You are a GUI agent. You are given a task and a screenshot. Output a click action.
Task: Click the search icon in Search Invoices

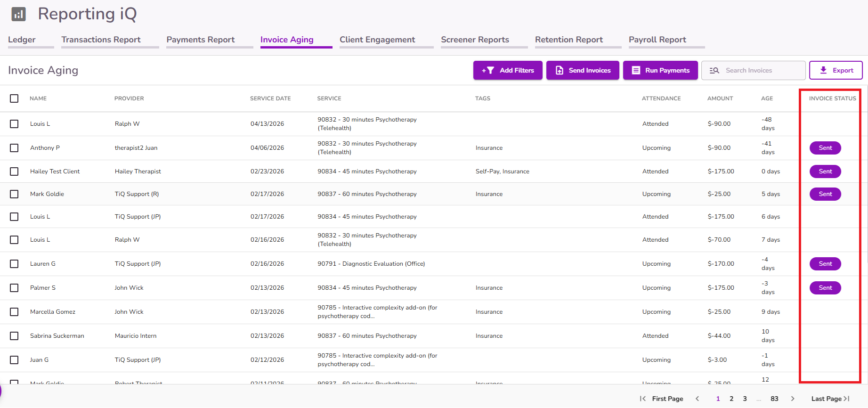pyautogui.click(x=714, y=71)
